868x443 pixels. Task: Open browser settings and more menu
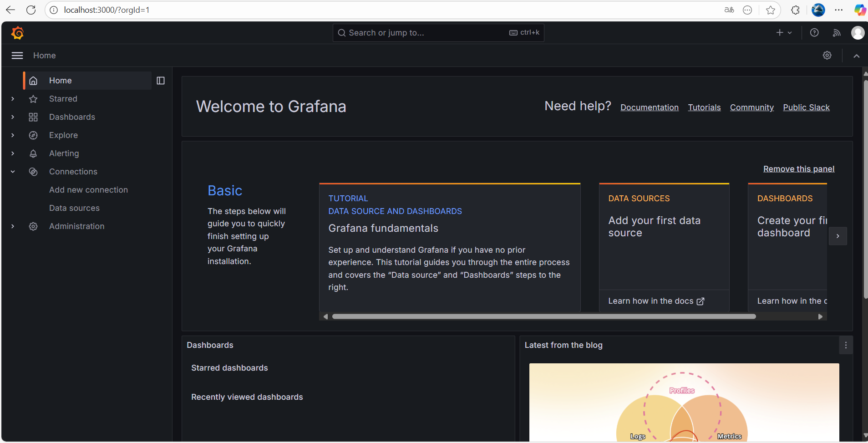click(x=839, y=10)
